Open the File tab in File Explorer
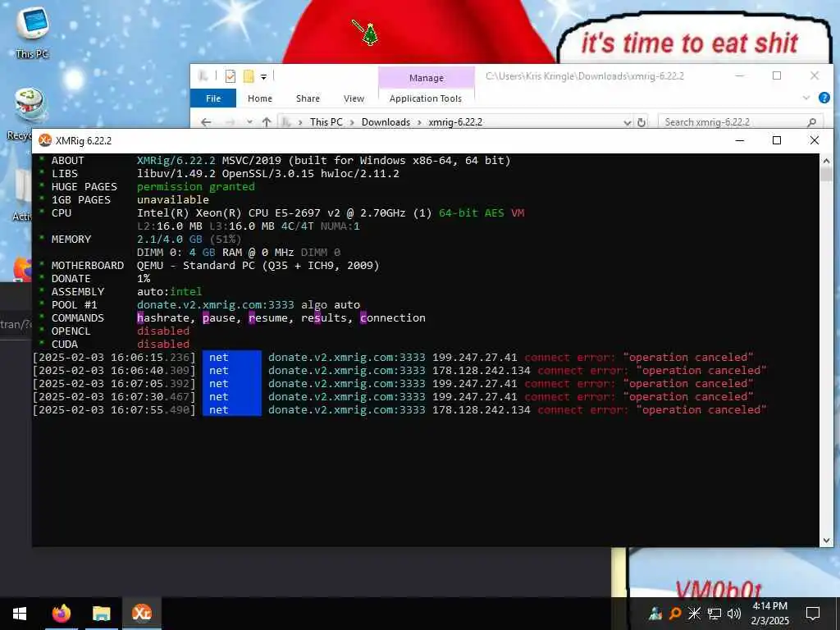Image resolution: width=840 pixels, height=630 pixels. pyautogui.click(x=213, y=98)
